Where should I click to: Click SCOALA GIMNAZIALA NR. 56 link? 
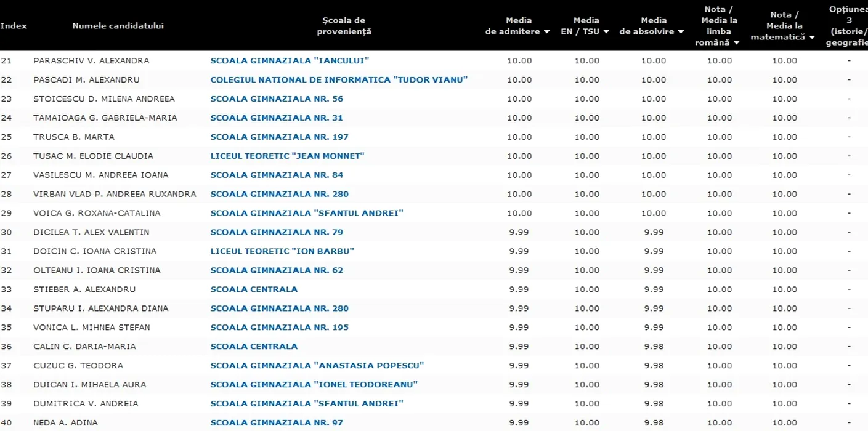[277, 99]
